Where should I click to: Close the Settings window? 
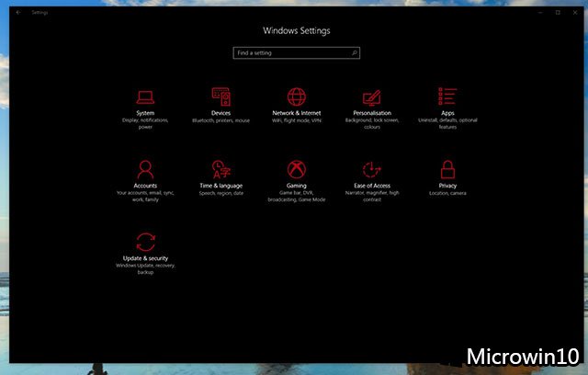(575, 12)
